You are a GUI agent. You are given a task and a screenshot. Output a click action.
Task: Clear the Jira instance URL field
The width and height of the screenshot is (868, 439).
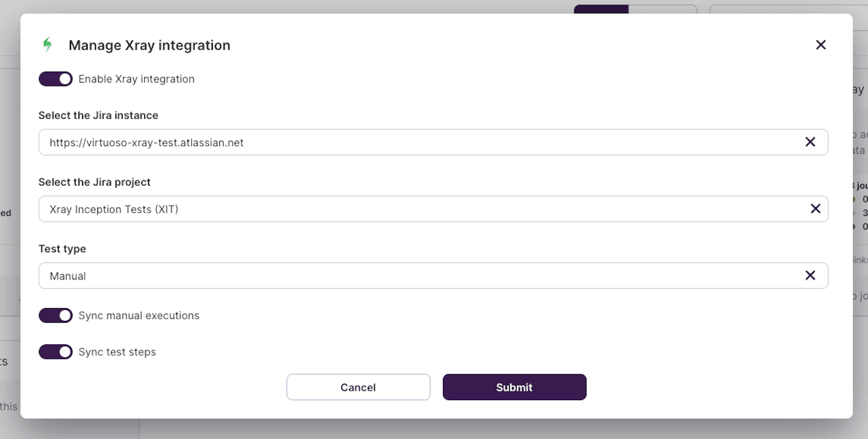811,142
